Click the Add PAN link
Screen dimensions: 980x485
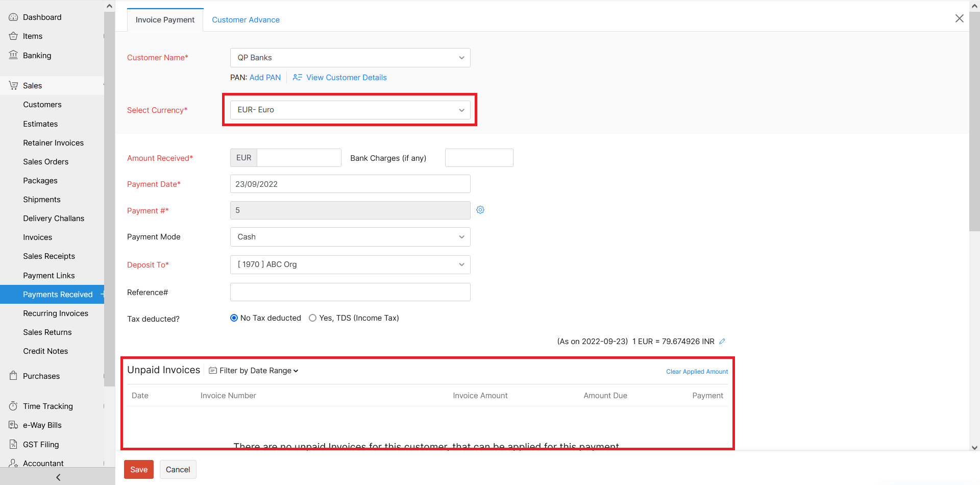tap(265, 77)
